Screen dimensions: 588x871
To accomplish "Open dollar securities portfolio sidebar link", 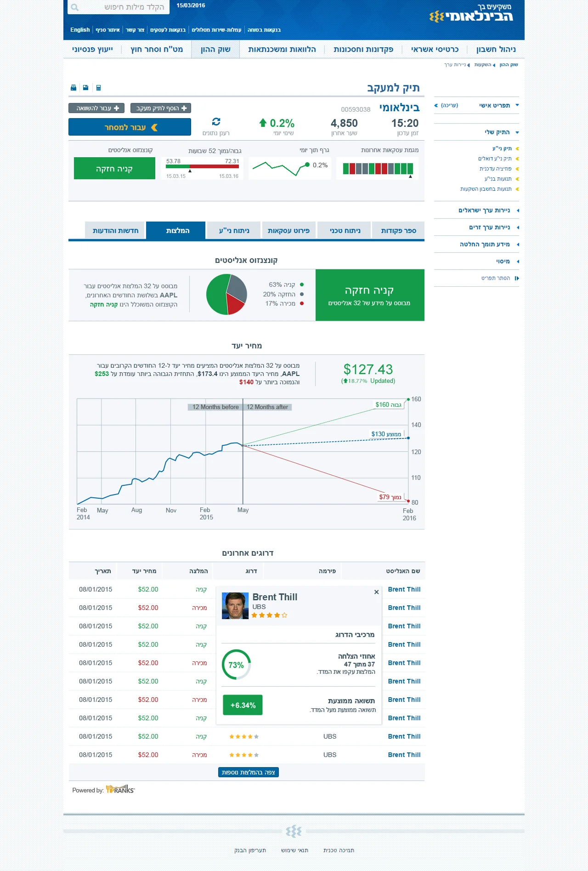I will [494, 159].
